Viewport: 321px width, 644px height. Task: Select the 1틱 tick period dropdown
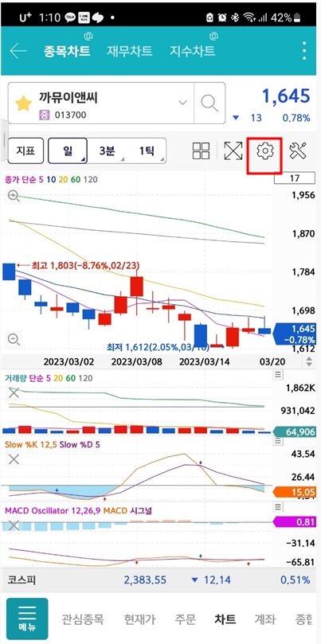coord(147,150)
